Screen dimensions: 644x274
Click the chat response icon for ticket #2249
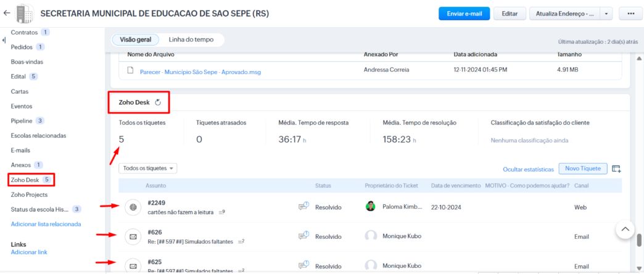pos(303,206)
